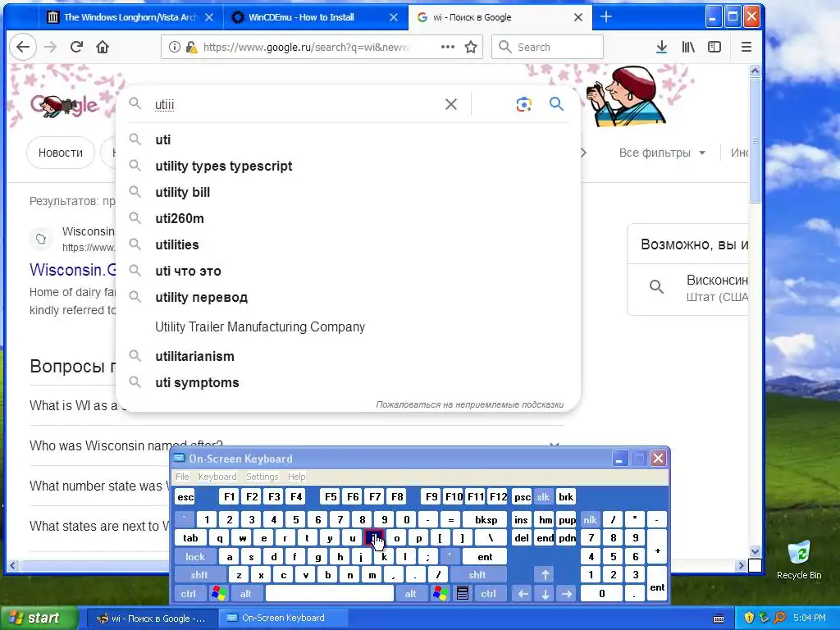Screen dimensions: 840x630
Task: Toggle the lock (caps lock) key
Action: [195, 557]
